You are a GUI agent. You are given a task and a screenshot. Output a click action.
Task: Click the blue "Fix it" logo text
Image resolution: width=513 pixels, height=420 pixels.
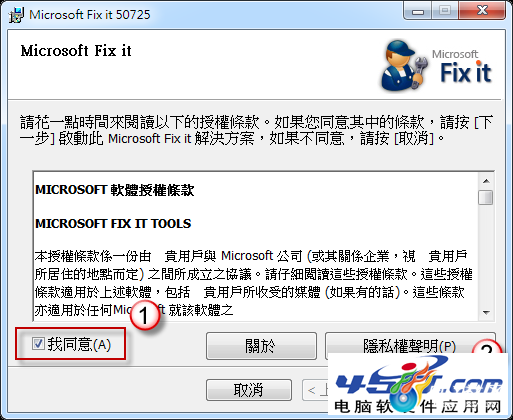click(x=466, y=72)
